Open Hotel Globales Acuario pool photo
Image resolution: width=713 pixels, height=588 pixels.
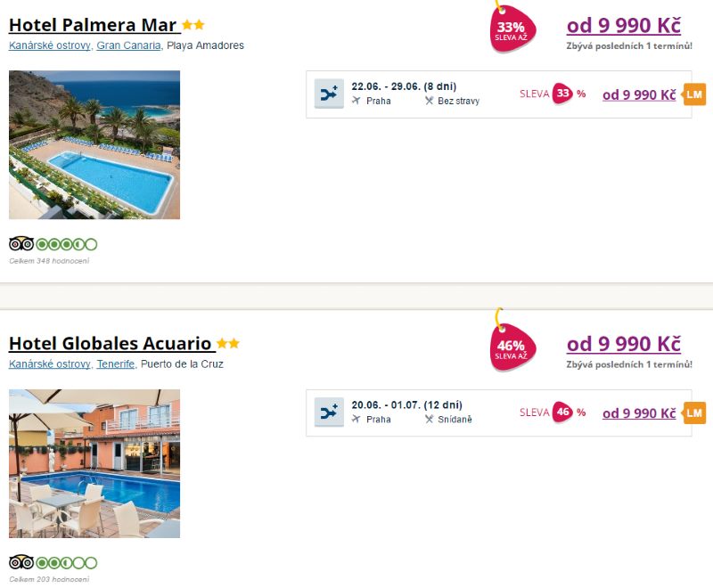(x=94, y=463)
